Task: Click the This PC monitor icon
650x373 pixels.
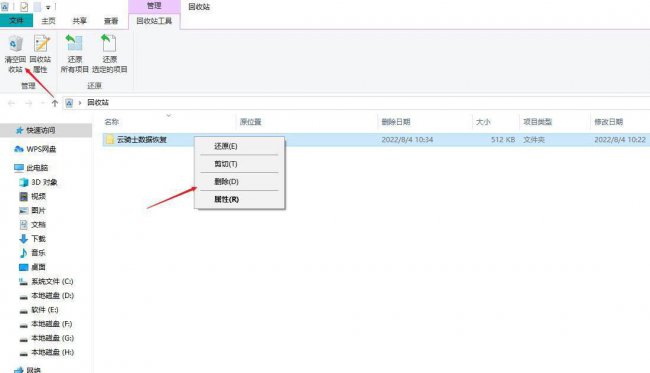Action: [19, 168]
